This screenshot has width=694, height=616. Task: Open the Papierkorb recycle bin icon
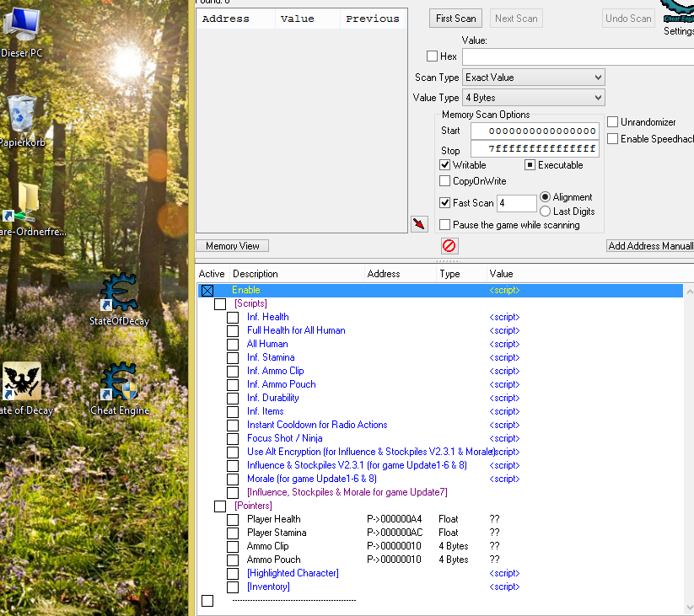pyautogui.click(x=21, y=121)
